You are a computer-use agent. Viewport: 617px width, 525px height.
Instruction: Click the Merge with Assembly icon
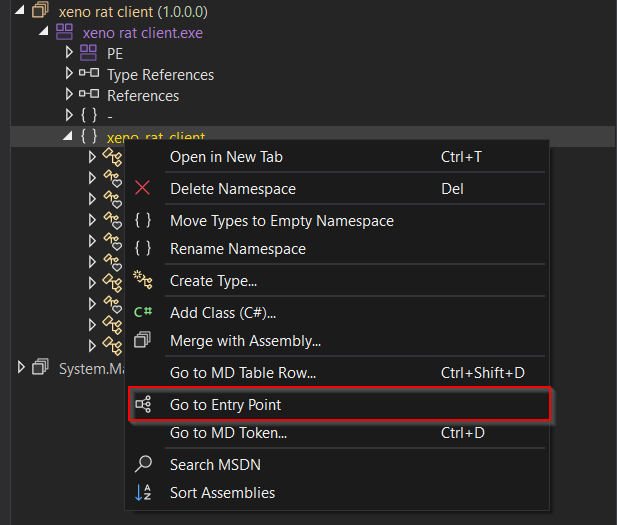click(x=143, y=341)
